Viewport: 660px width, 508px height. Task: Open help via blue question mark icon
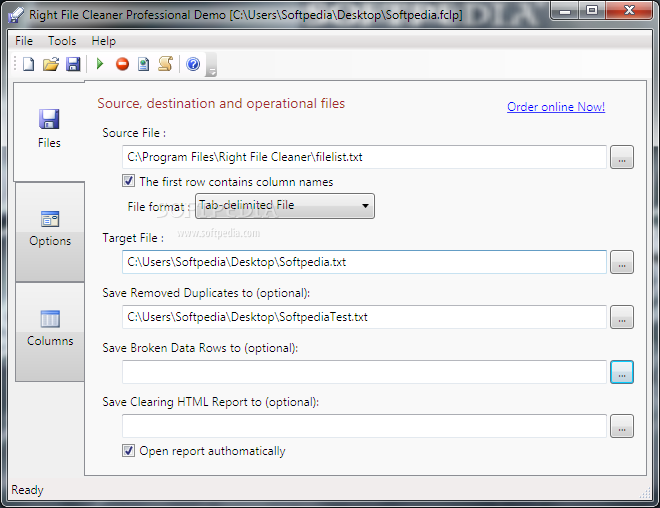click(x=193, y=64)
